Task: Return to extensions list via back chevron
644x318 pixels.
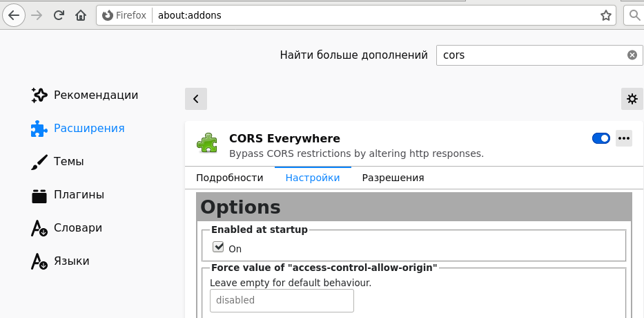Action: point(196,99)
